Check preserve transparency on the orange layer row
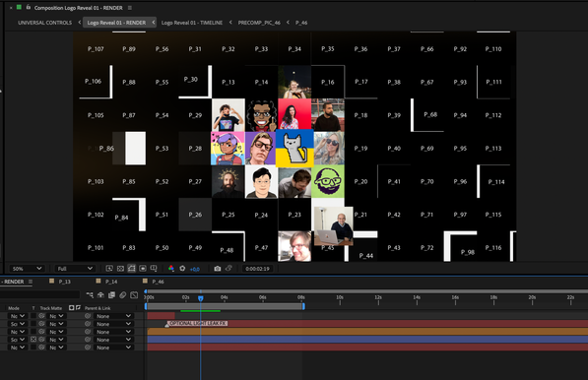The image size is (588, 380). (x=33, y=332)
